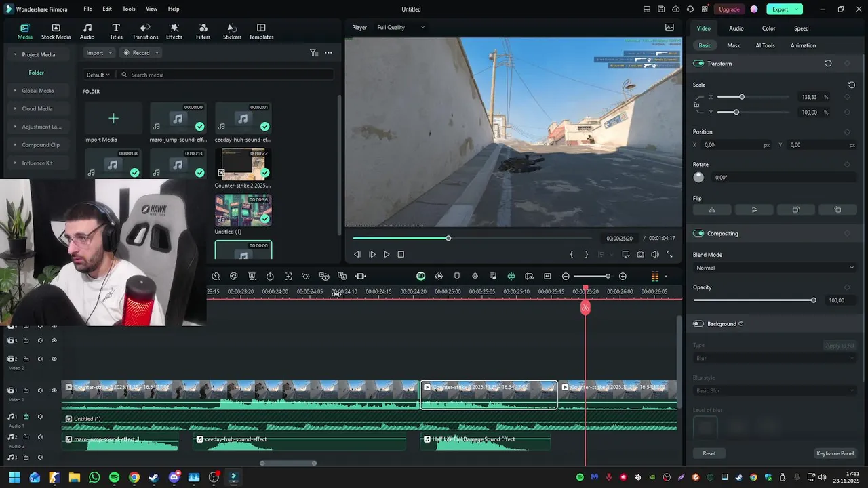
Task: Click the Upgrade button
Action: coord(729,9)
